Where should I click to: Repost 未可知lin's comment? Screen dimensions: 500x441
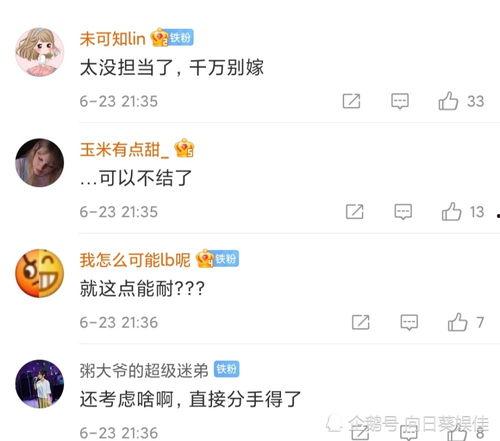point(351,101)
